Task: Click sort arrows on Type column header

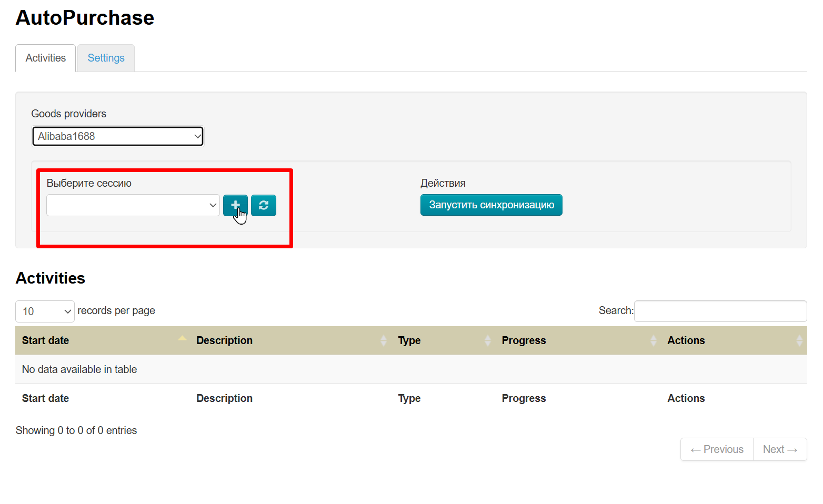Action: click(x=487, y=340)
